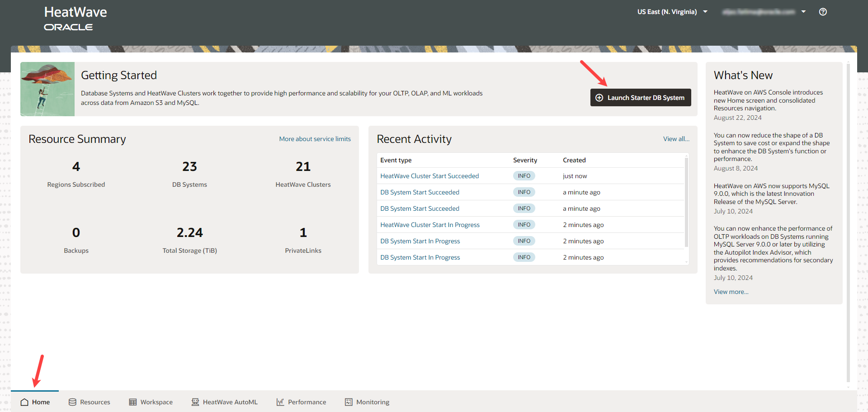The image size is (868, 412).
Task: Click the 2.24 Total Storage value
Action: tap(189, 233)
